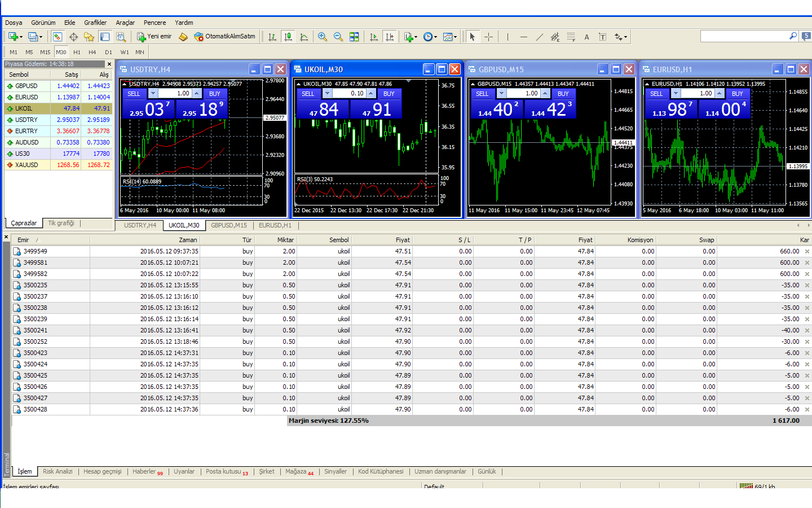
Task: Open volume dropdown in UKOIL one-click panel
Action: 327,94
